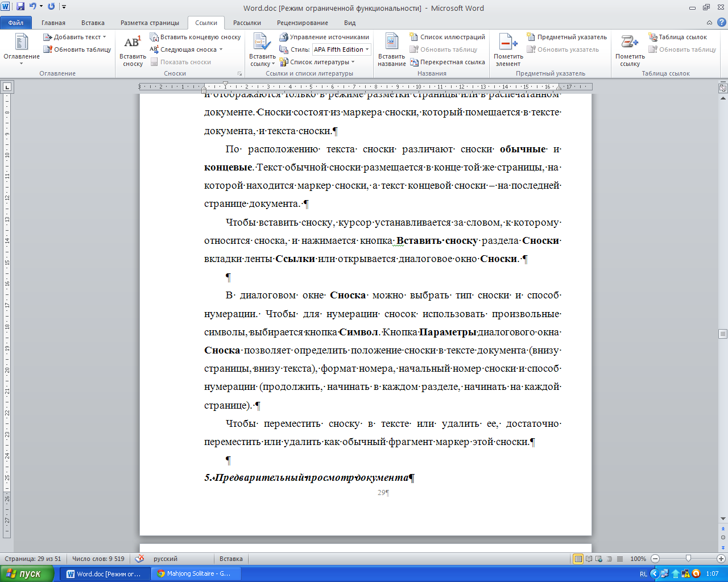Click the 100% zoom level button
Viewport: 728px width, 582px height.
coord(638,559)
